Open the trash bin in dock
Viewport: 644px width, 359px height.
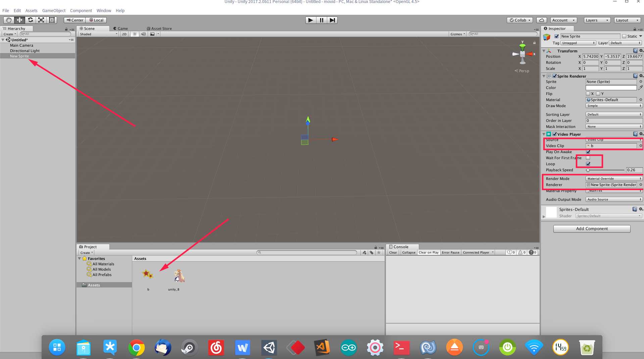pos(587,348)
